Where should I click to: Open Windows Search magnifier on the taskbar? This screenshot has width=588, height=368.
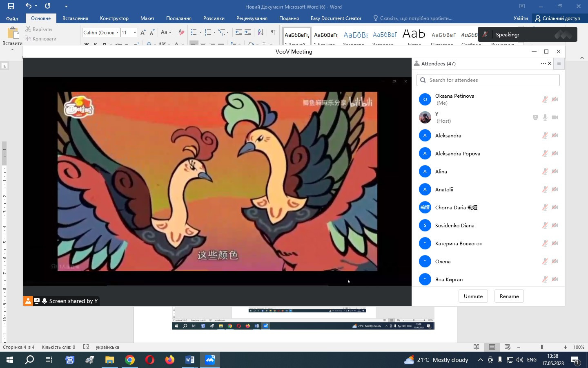[29, 360]
